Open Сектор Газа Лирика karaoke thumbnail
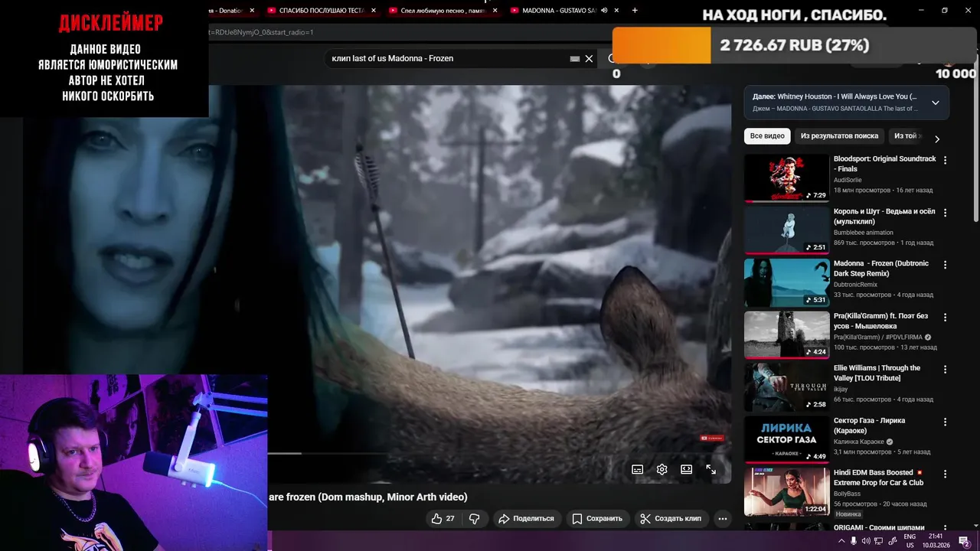Screen dimensions: 980x551 pyautogui.click(x=786, y=439)
